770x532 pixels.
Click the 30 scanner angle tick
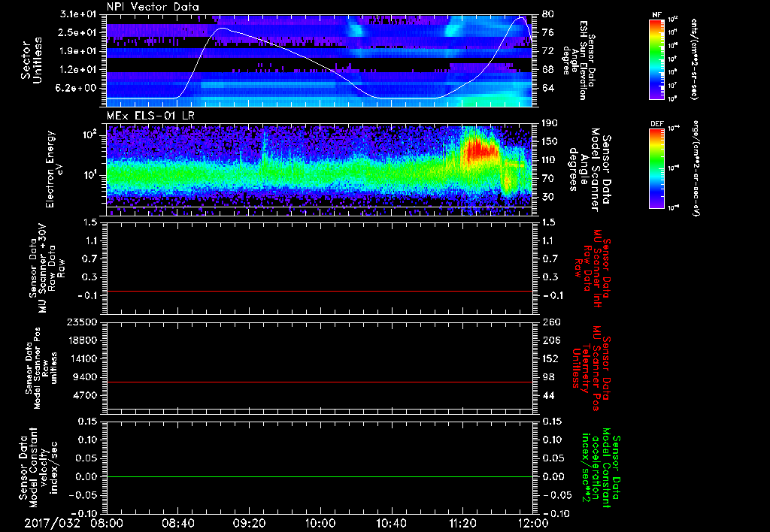coord(548,197)
